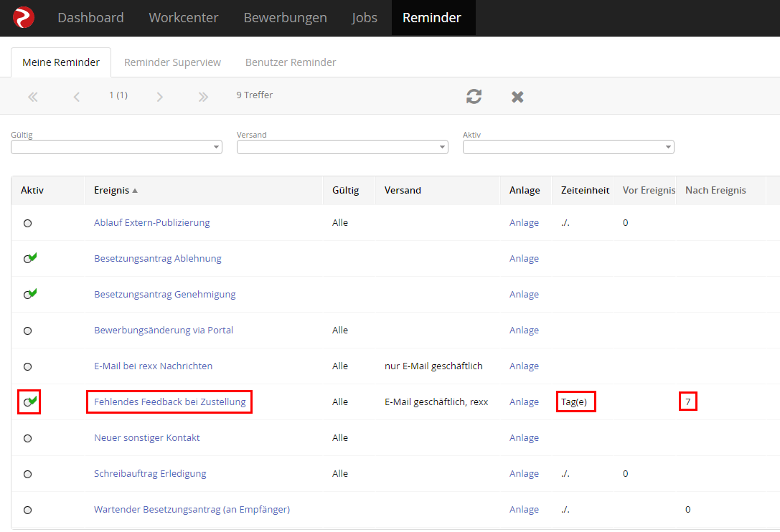Click Anlage link for Besetzungsantrag Genehmigung

[x=524, y=295]
